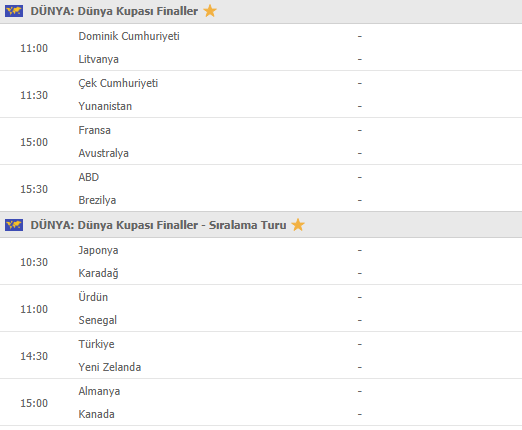Open the Dünya Kupası Finaller - Sıralama Turu header
This screenshot has height=430, width=522.
(x=158, y=225)
